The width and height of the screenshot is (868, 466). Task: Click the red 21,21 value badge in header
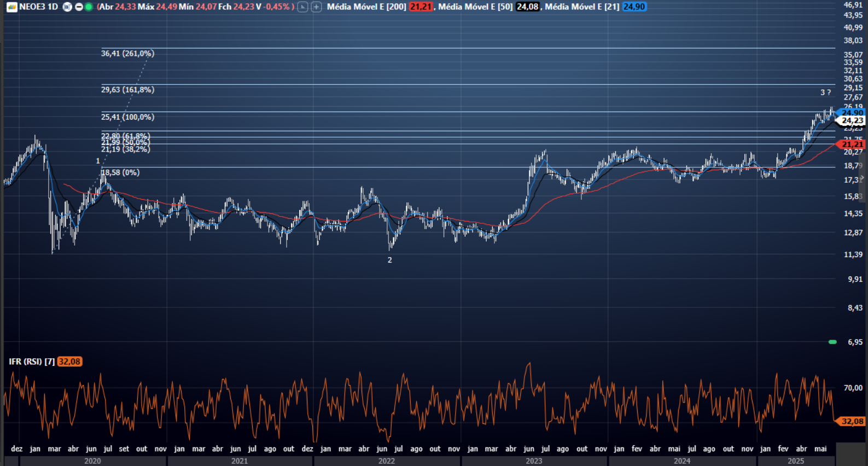(421, 7)
